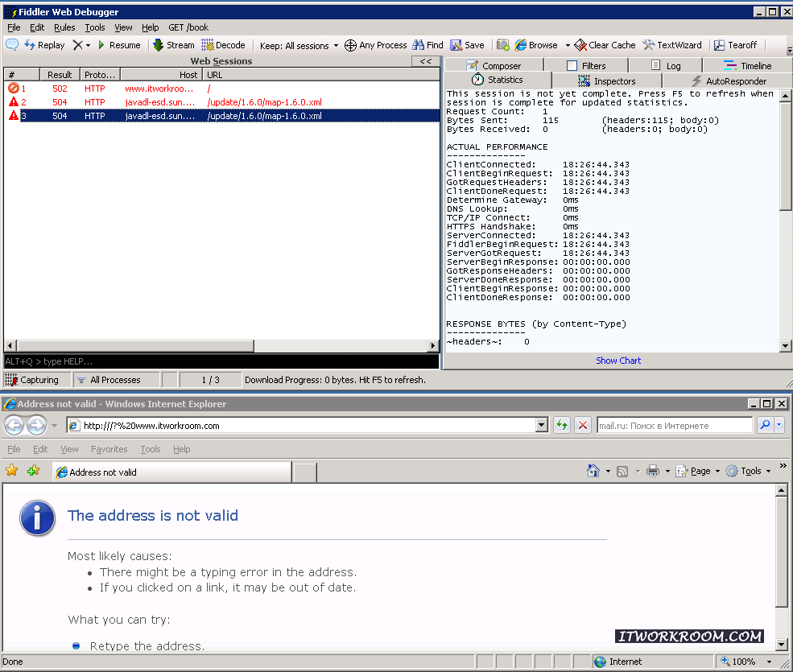
Task: Switch to the Inspectors tab
Action: 607,81
